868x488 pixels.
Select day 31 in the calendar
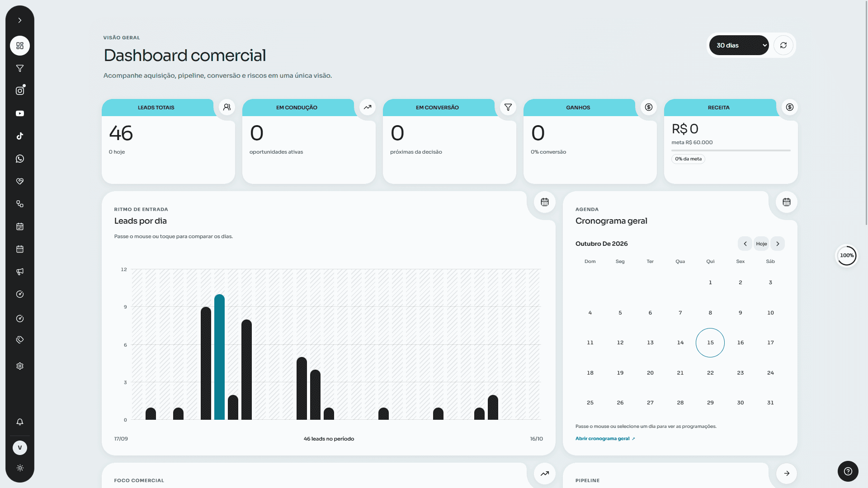tap(770, 403)
